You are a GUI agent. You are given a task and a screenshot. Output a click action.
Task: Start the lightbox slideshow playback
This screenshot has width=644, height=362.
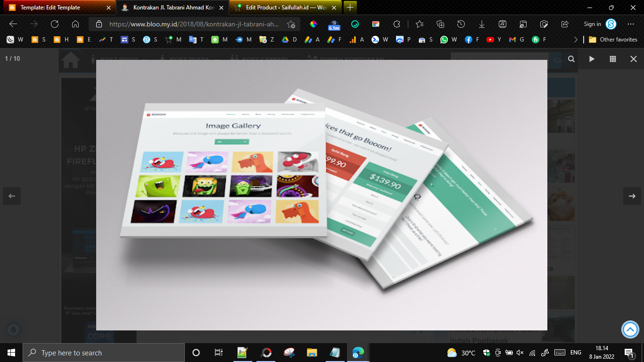(x=592, y=59)
